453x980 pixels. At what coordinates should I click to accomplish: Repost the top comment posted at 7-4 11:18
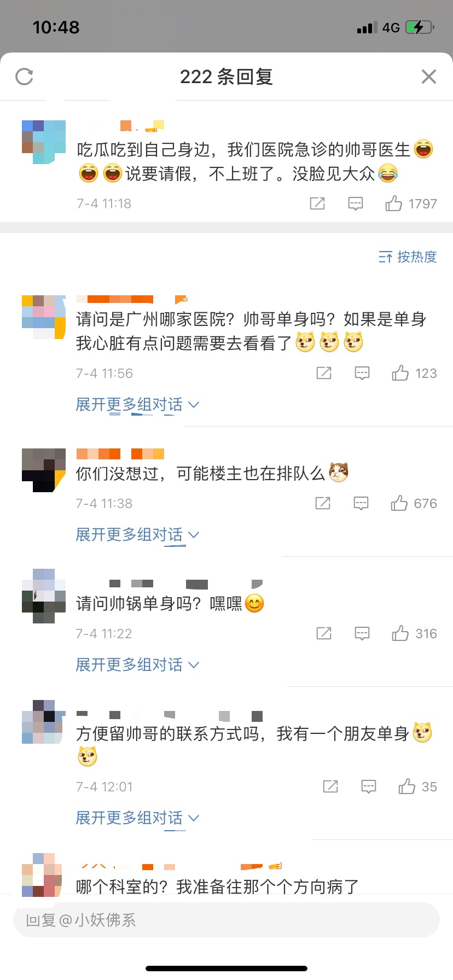click(x=317, y=203)
